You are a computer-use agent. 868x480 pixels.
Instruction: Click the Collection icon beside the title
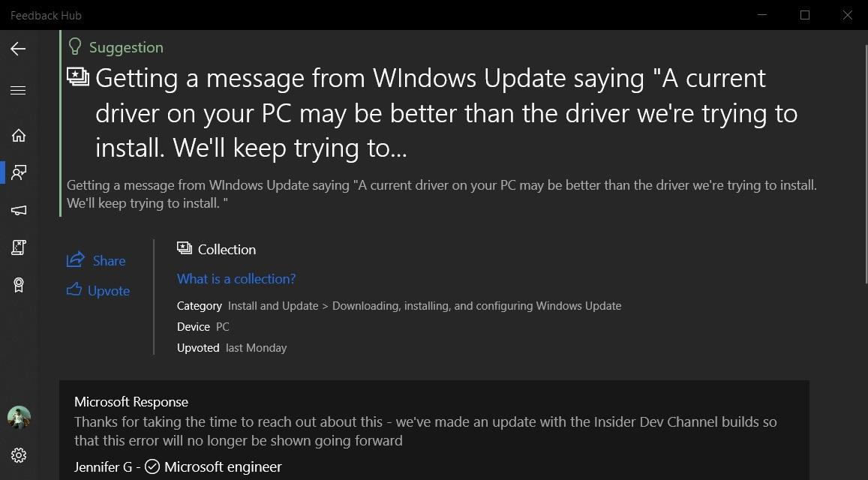point(78,76)
